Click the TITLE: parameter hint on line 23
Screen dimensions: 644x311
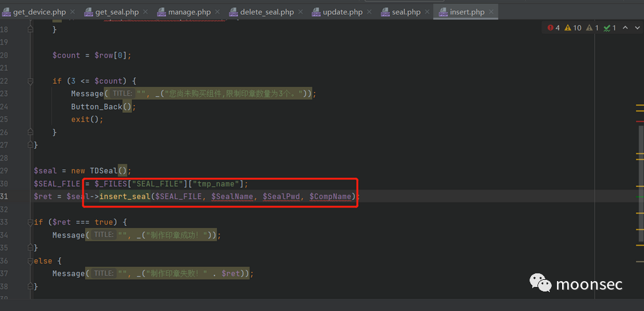(x=122, y=93)
